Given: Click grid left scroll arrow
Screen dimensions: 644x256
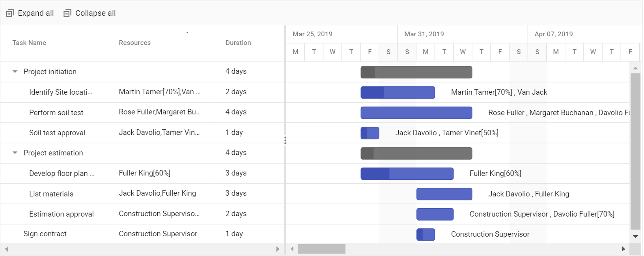Looking at the screenshot, I should 6,249.
